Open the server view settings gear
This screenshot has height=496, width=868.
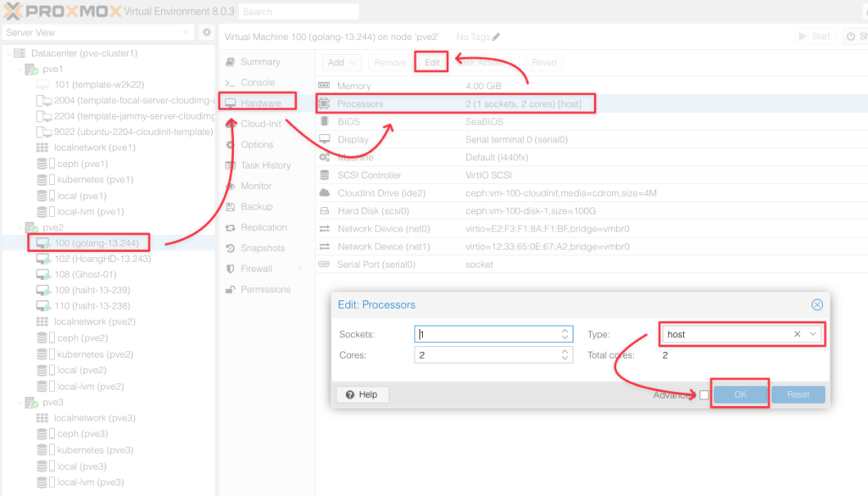coord(207,32)
